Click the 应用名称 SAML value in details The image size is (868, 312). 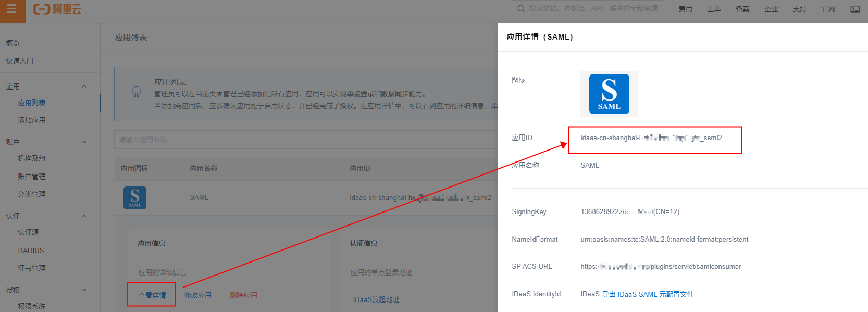click(590, 165)
